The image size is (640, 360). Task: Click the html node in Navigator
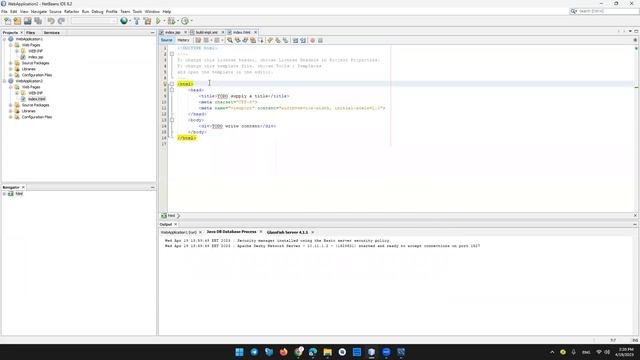point(19,194)
